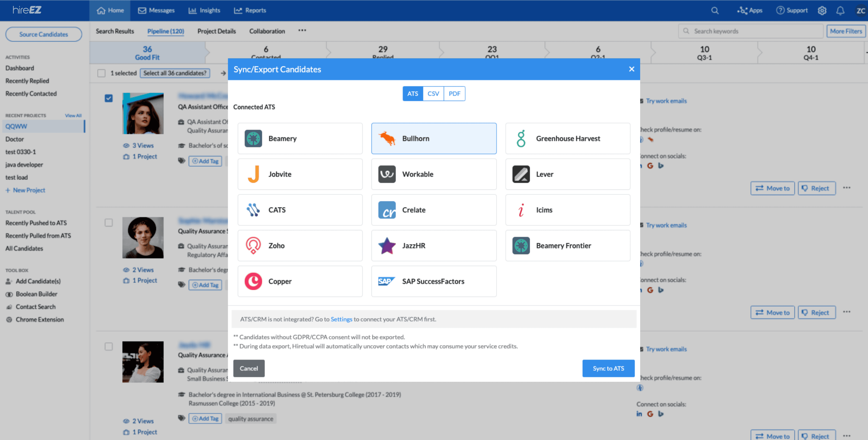View All recent projects
The height and width of the screenshot is (440, 868).
coord(73,115)
